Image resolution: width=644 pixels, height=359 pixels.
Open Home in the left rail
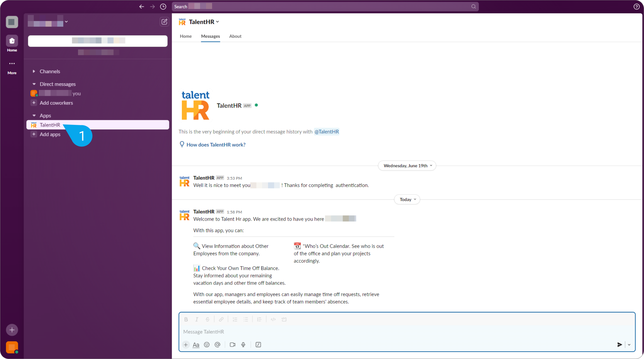coord(12,44)
